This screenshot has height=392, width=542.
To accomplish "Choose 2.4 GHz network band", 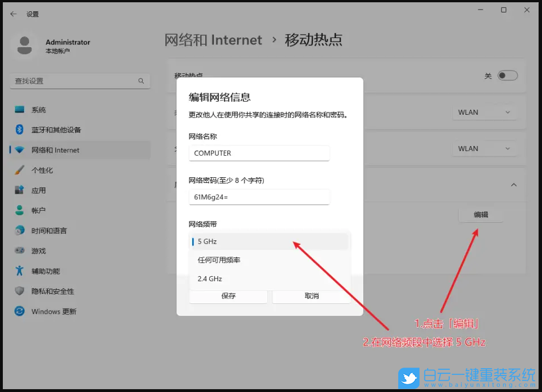I will click(210, 278).
